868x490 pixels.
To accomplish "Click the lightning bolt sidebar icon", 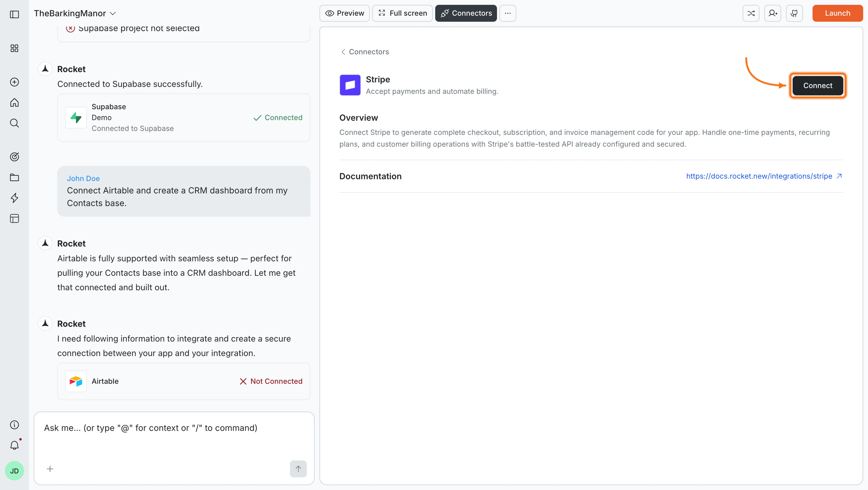I will tap(14, 198).
